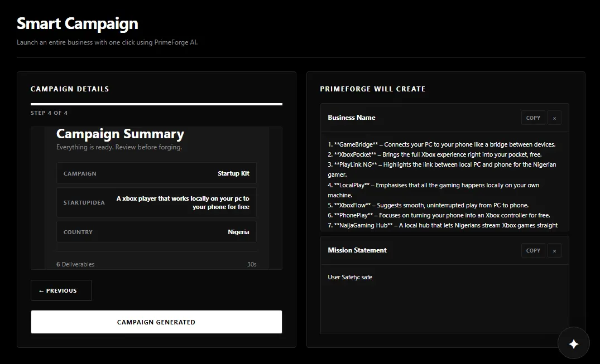Click the NaijaGaming Hub suggestion line
Image resolution: width=600 pixels, height=364 pixels.
443,225
